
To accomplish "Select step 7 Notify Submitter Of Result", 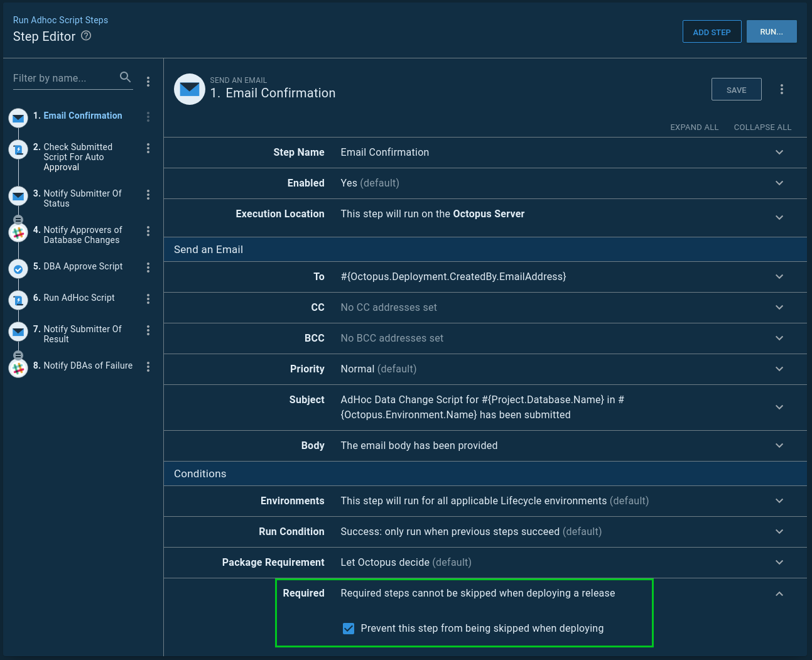I will click(82, 334).
